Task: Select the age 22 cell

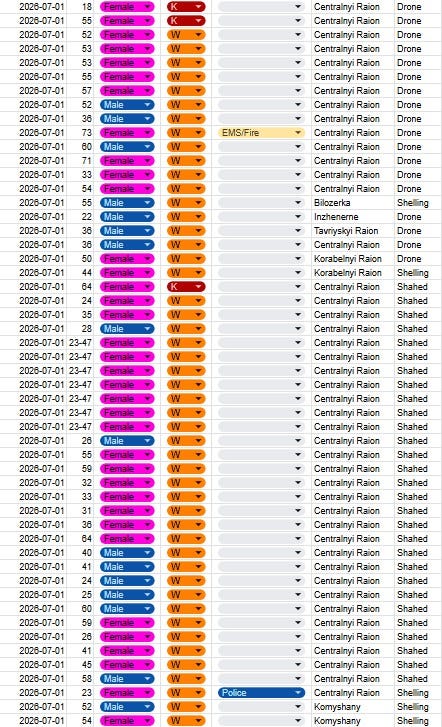Action: pos(80,217)
